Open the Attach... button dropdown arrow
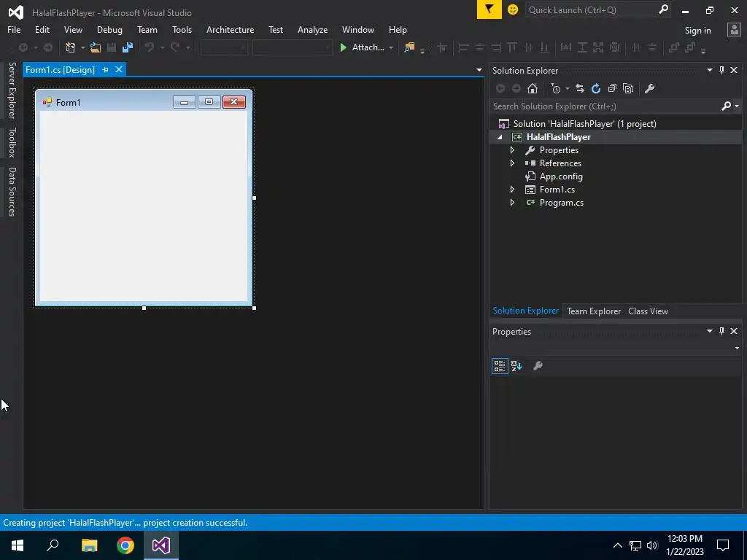 391,47
